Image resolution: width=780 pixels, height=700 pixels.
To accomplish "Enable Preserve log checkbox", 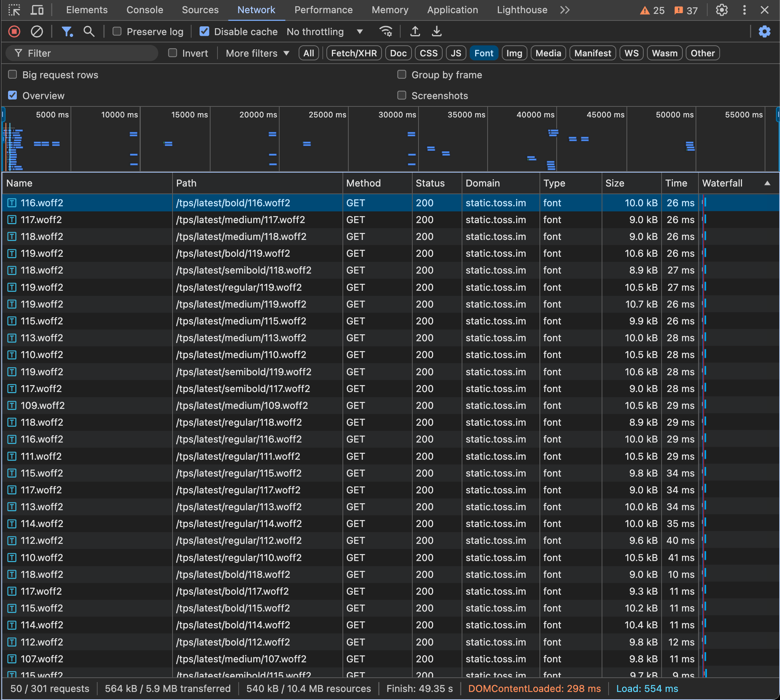I will tap(117, 31).
